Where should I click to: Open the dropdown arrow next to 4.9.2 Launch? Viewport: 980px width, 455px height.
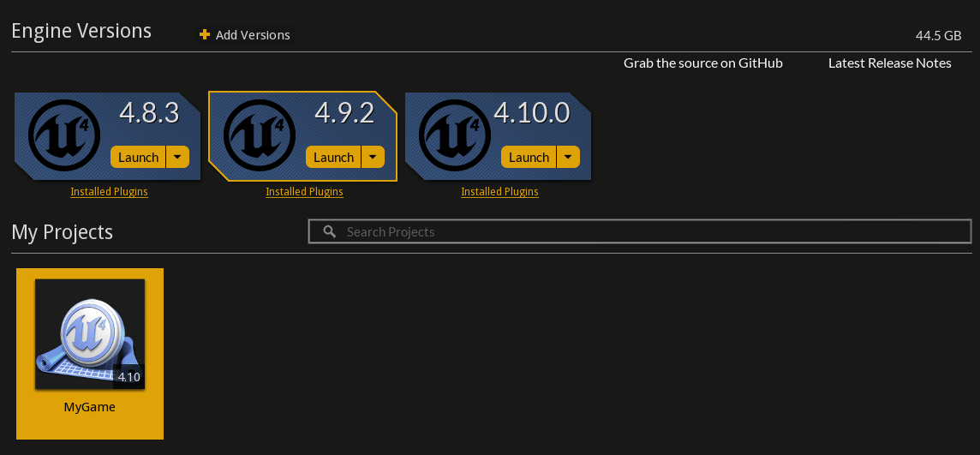(373, 157)
